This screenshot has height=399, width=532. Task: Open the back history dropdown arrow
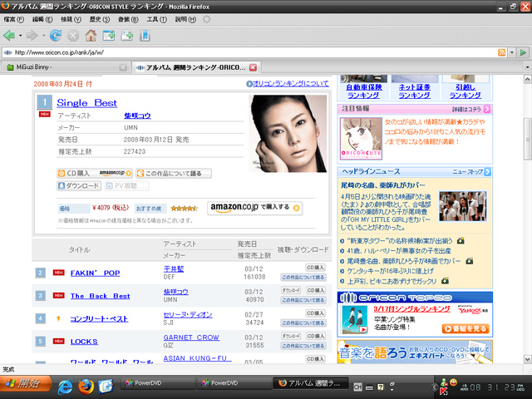tap(20, 35)
